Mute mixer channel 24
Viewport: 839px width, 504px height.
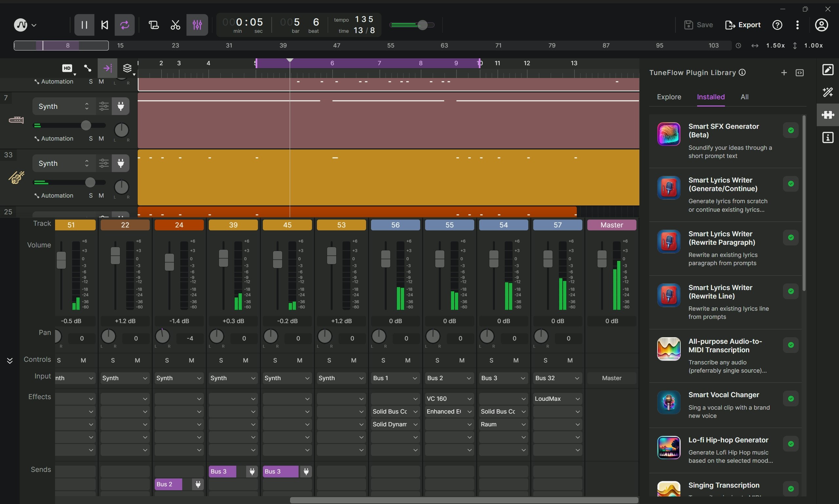click(192, 360)
